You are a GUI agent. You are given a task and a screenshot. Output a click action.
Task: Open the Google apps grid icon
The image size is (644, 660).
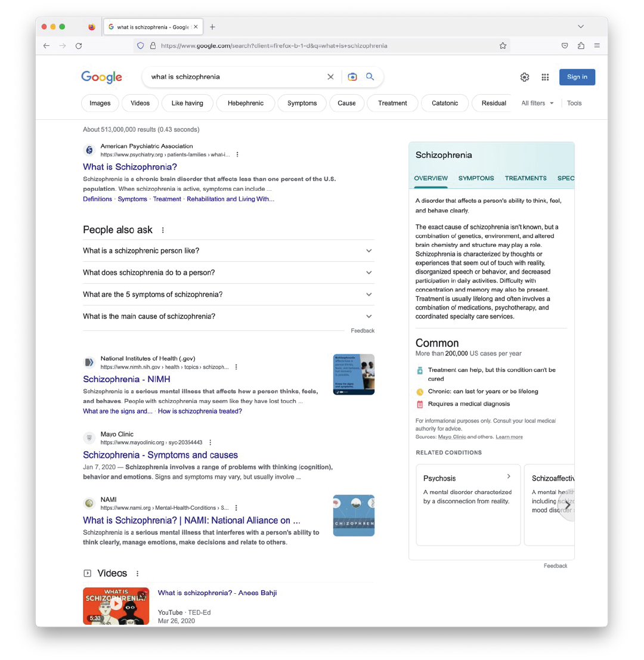(x=545, y=77)
